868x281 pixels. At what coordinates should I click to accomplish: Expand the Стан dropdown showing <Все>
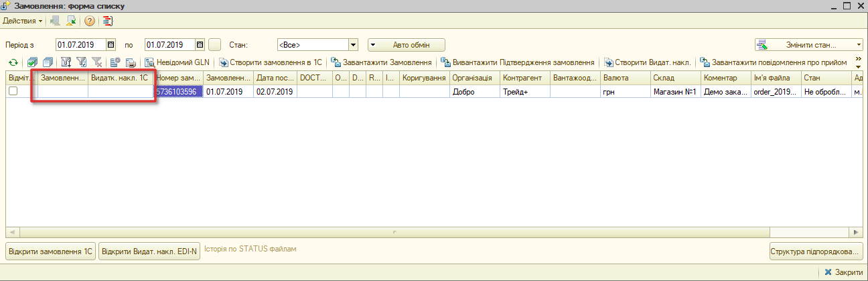pos(354,45)
